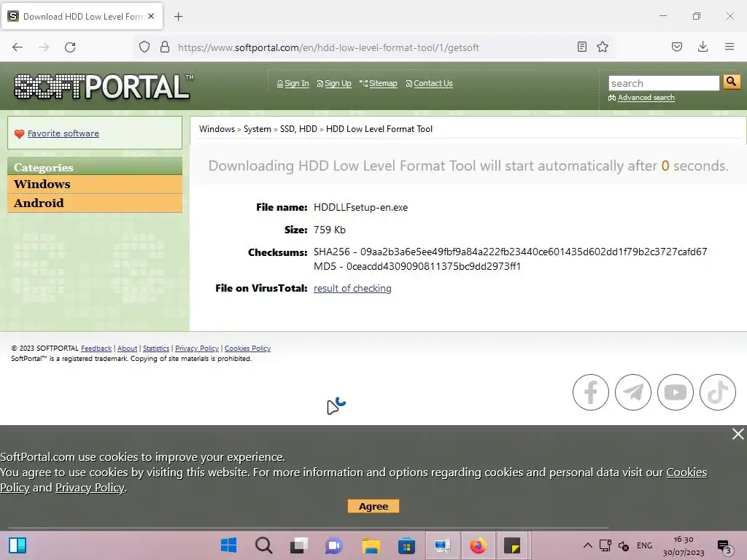Click SSD, HDD in the breadcrumb

298,129
